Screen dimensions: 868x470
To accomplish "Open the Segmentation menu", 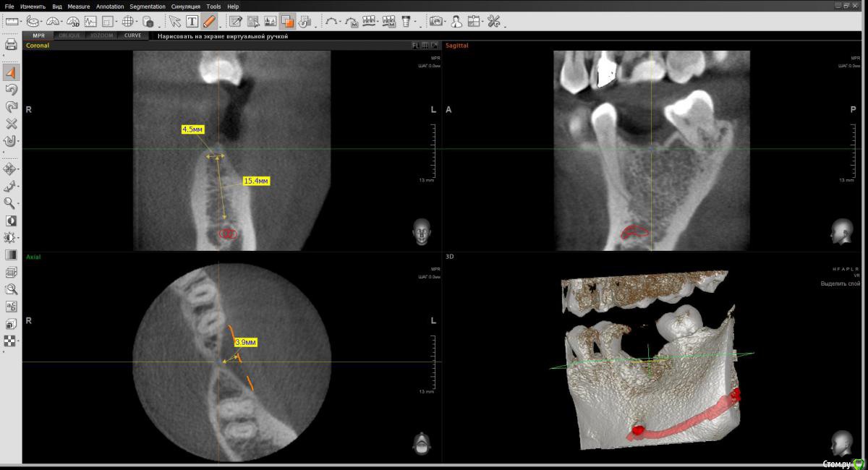I will coord(148,7).
